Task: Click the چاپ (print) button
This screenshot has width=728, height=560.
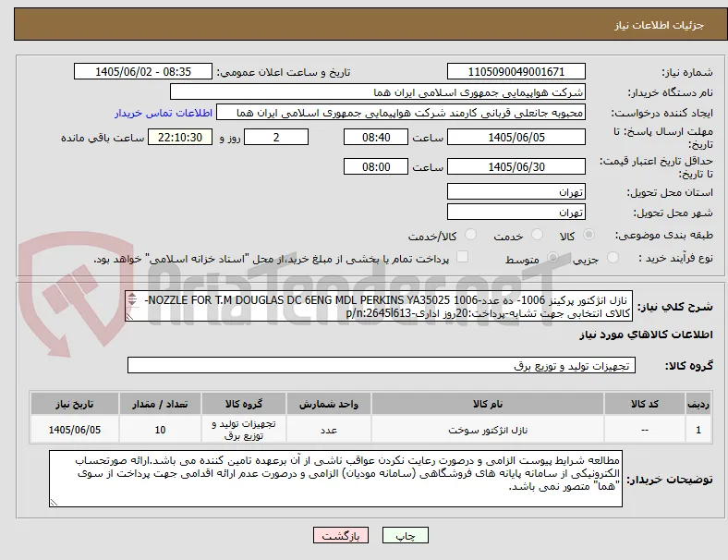Action: click(405, 535)
